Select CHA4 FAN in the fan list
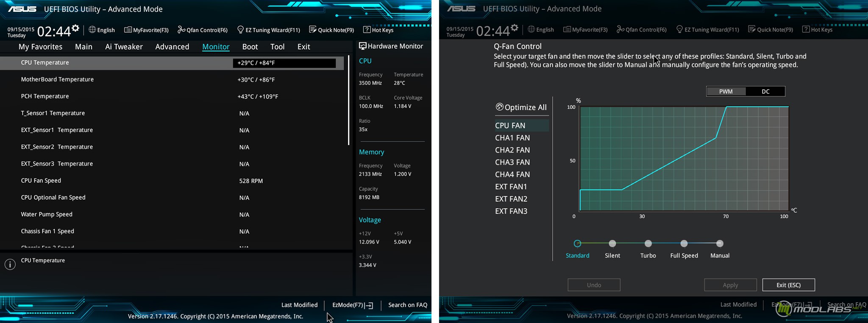 [512, 175]
